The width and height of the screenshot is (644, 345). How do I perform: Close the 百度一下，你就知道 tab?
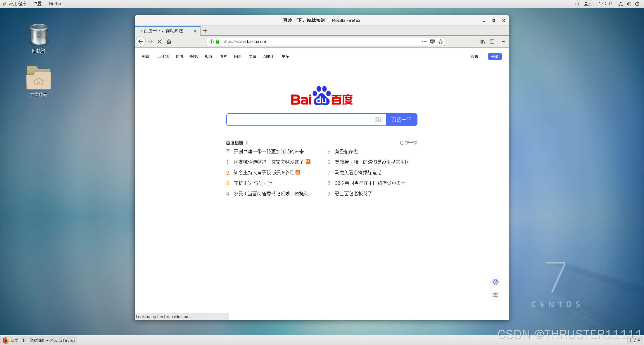tap(195, 31)
